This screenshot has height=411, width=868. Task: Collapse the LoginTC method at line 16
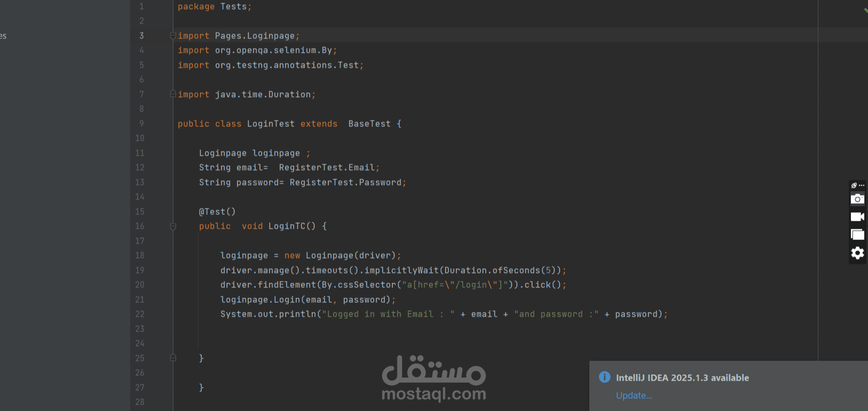173,227
